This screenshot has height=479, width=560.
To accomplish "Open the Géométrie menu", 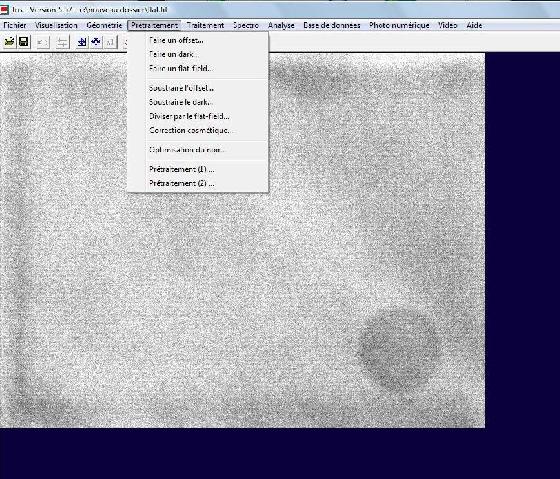I will 104,25.
